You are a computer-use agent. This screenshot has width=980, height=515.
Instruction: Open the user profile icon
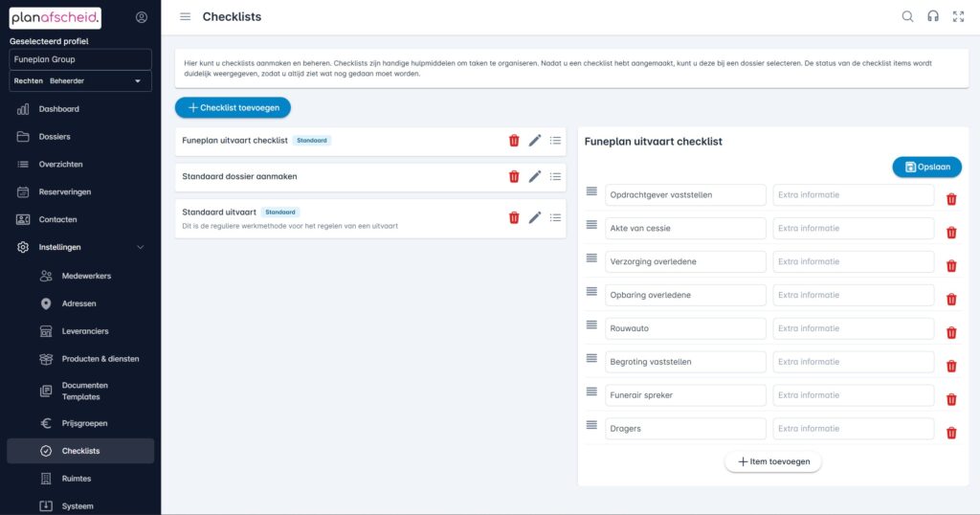pyautogui.click(x=142, y=17)
